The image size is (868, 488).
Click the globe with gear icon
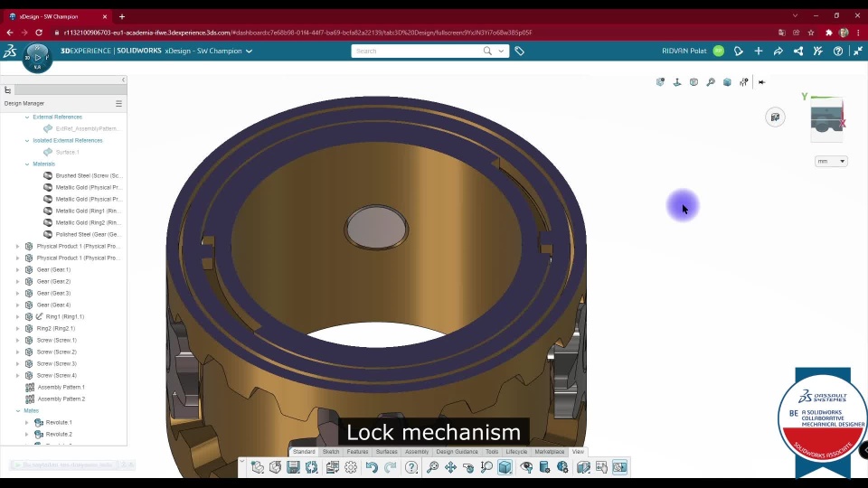coord(562,467)
